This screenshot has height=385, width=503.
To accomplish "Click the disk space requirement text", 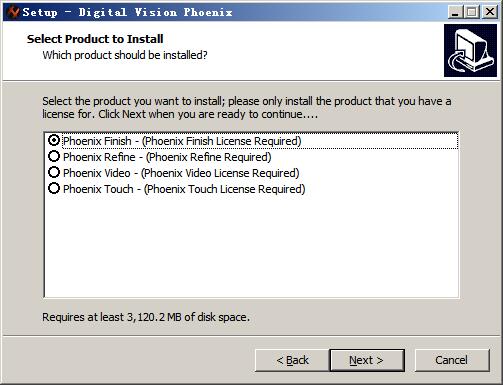I will coord(146,317).
